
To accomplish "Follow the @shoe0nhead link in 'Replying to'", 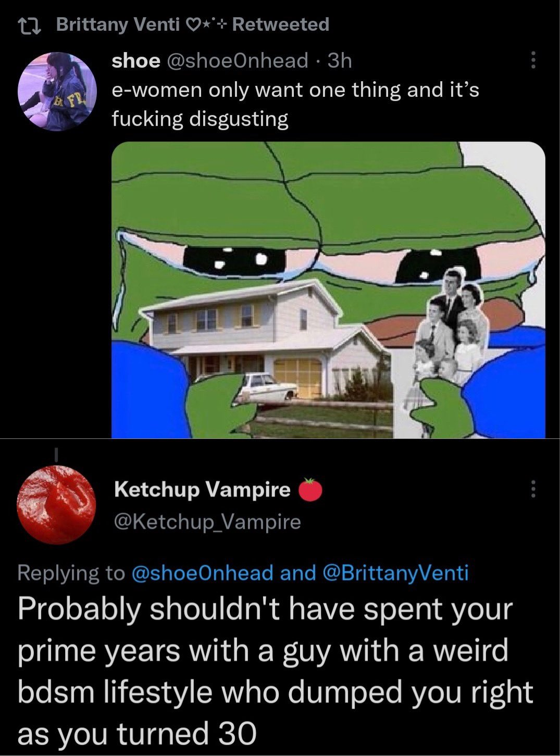I will [x=203, y=573].
